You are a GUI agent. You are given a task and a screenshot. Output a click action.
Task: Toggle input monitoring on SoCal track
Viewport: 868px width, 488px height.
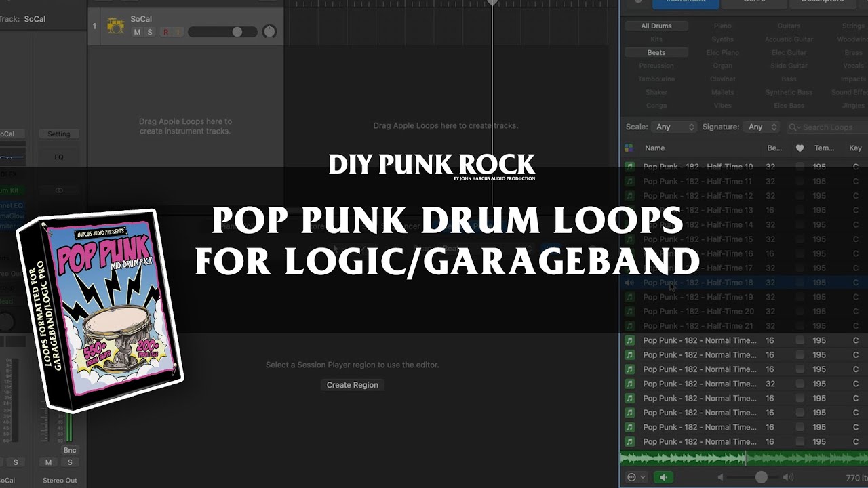[x=178, y=32]
